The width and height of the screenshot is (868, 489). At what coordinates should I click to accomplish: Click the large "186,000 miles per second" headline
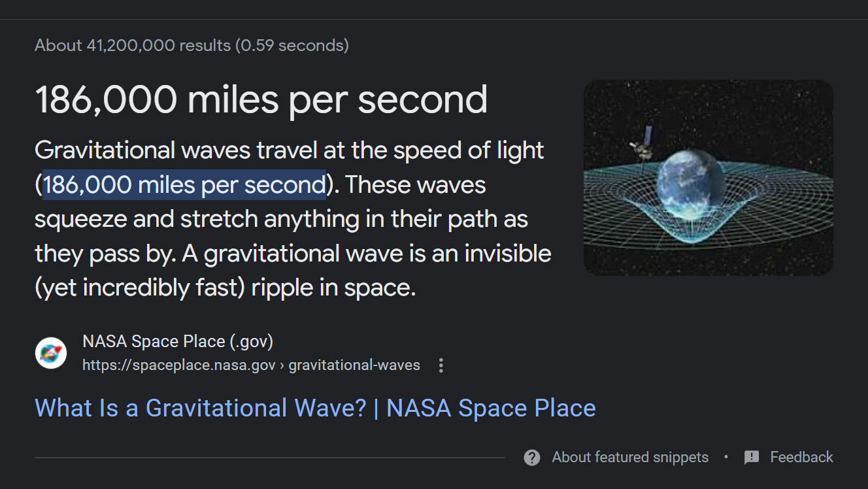click(x=261, y=99)
